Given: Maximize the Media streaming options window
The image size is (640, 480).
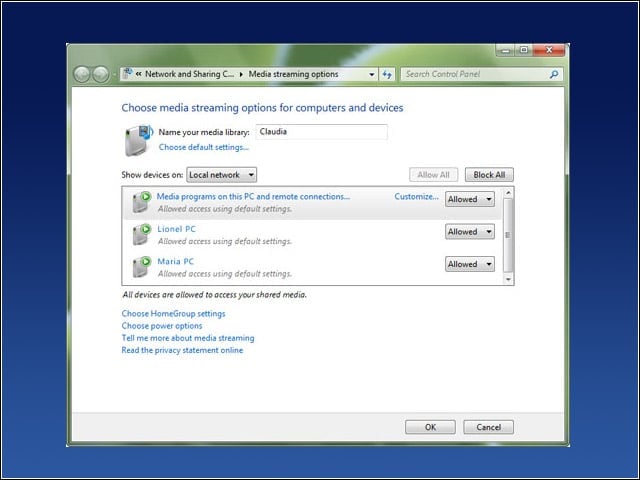Looking at the screenshot, I should point(524,50).
